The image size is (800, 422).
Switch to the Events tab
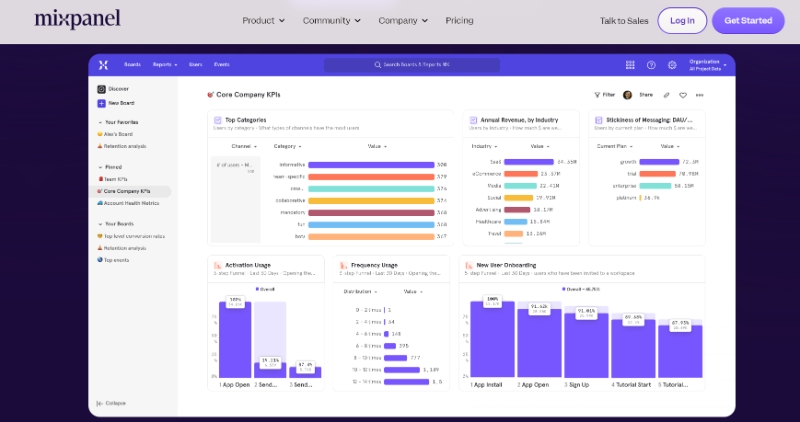[x=221, y=65]
